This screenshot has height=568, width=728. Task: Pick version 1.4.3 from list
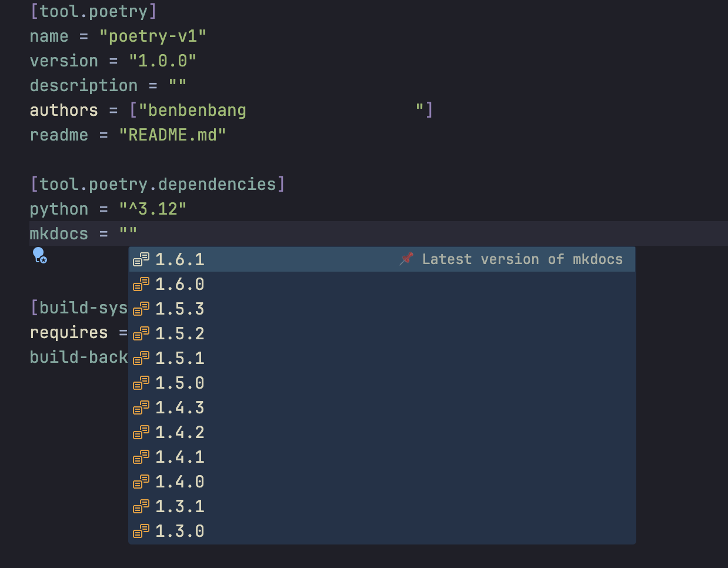(x=382, y=407)
